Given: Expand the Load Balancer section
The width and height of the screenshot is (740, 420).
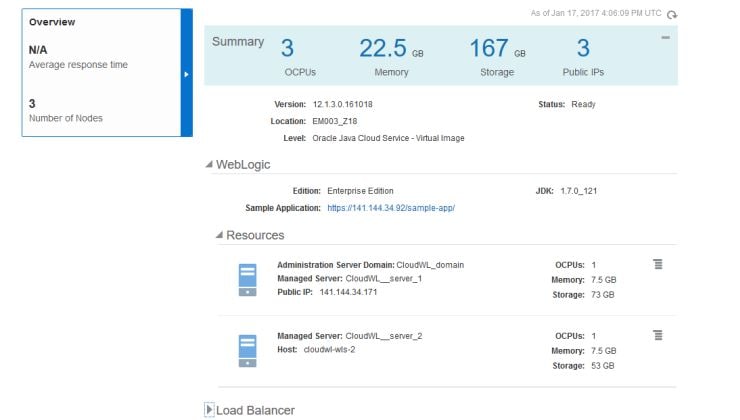Looking at the screenshot, I should (209, 409).
